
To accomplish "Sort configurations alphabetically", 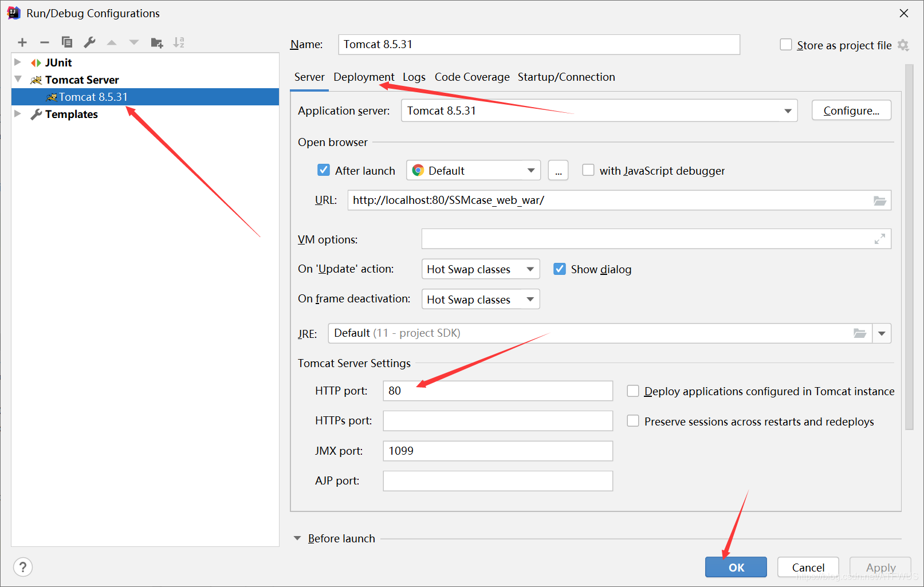I will click(x=179, y=42).
